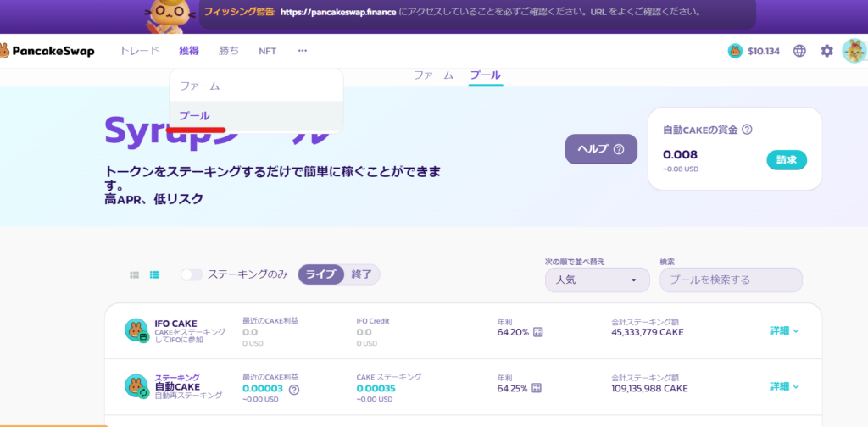Open the language globe icon
Viewport: 868px width, 427px height.
coord(799,52)
